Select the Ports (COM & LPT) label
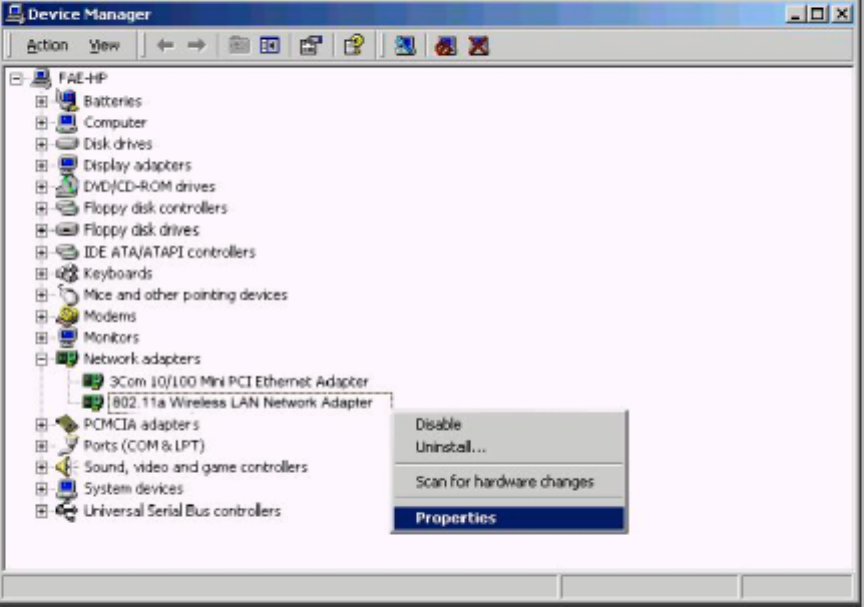 point(144,446)
